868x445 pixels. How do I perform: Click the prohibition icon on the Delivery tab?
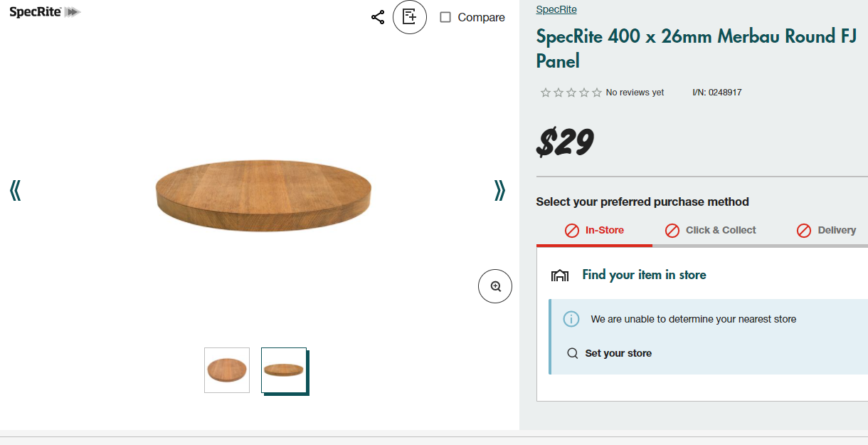click(804, 230)
